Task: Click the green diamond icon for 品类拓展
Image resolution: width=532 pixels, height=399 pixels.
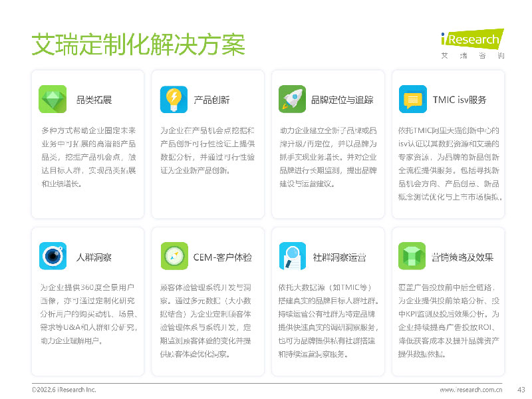Action: click(x=53, y=99)
